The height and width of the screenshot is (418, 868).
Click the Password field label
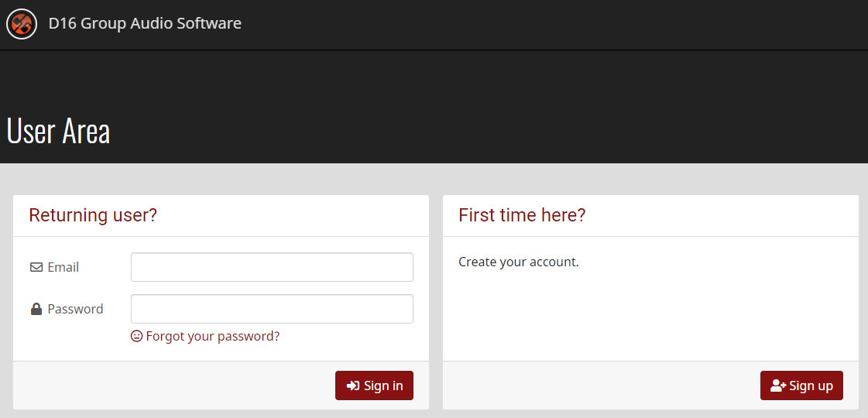75,309
